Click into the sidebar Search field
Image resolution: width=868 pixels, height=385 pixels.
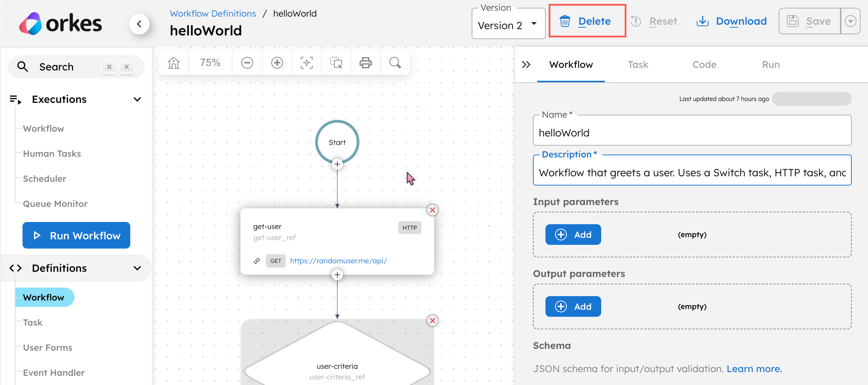[x=76, y=67]
